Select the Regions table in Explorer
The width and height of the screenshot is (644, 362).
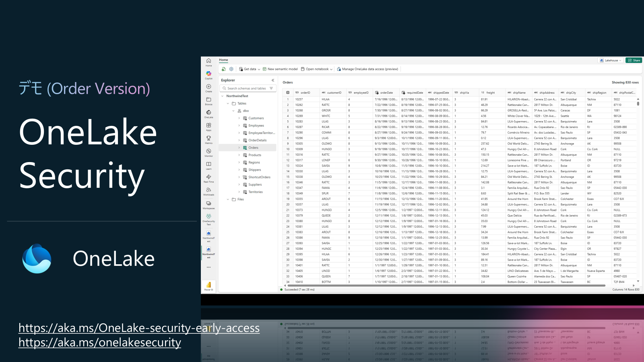(254, 162)
